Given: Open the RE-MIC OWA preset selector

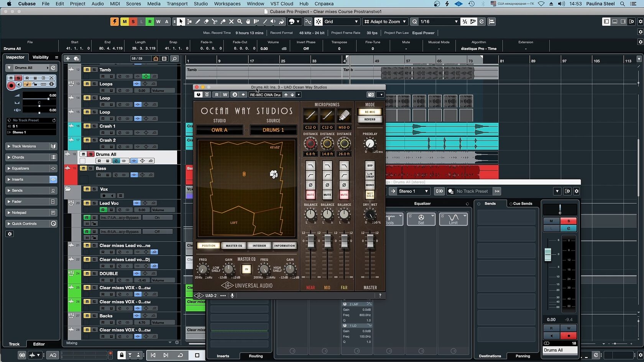Looking at the screenshot, I should [265, 95].
